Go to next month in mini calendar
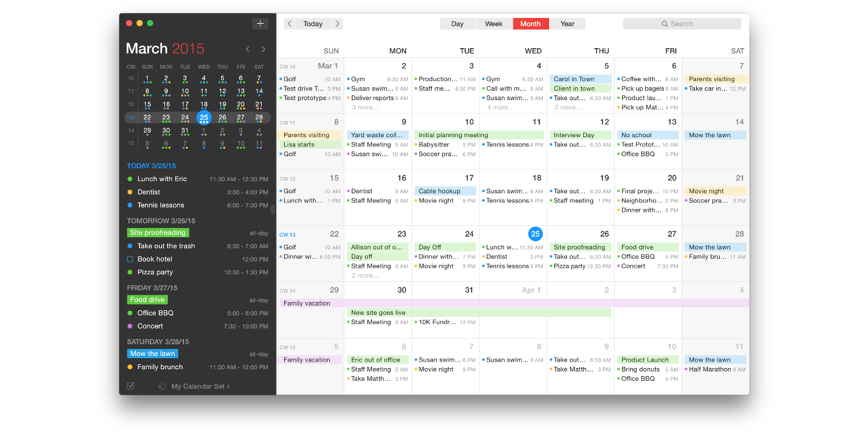 tap(264, 50)
